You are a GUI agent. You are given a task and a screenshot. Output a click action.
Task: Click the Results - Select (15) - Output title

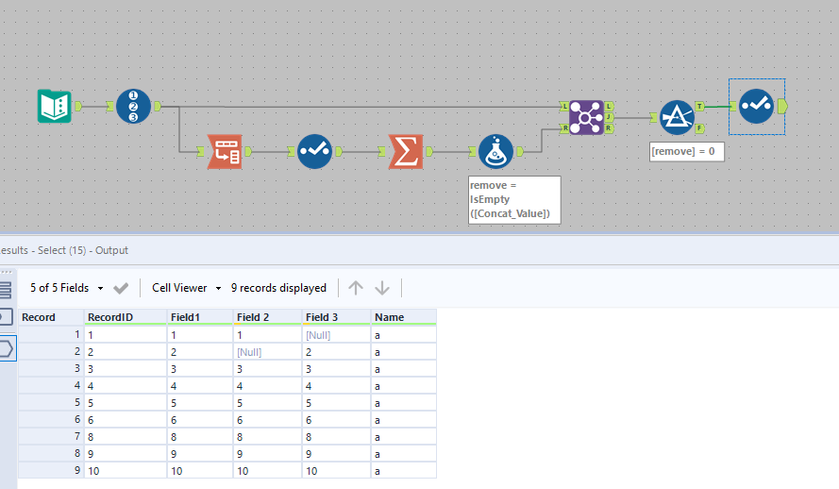coord(64,250)
